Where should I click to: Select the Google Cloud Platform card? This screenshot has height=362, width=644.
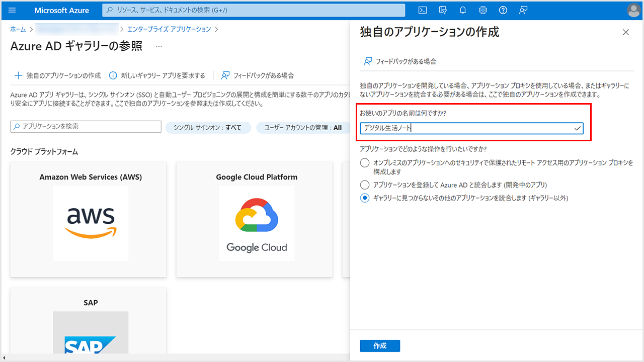tap(254, 219)
